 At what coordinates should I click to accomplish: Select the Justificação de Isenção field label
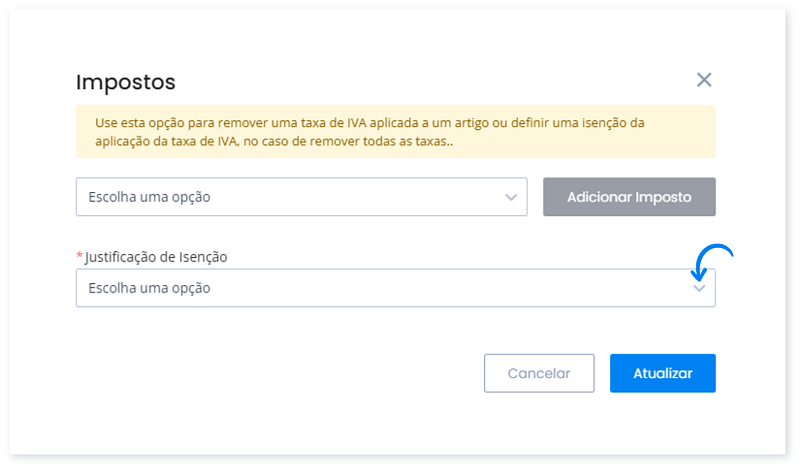(156, 257)
